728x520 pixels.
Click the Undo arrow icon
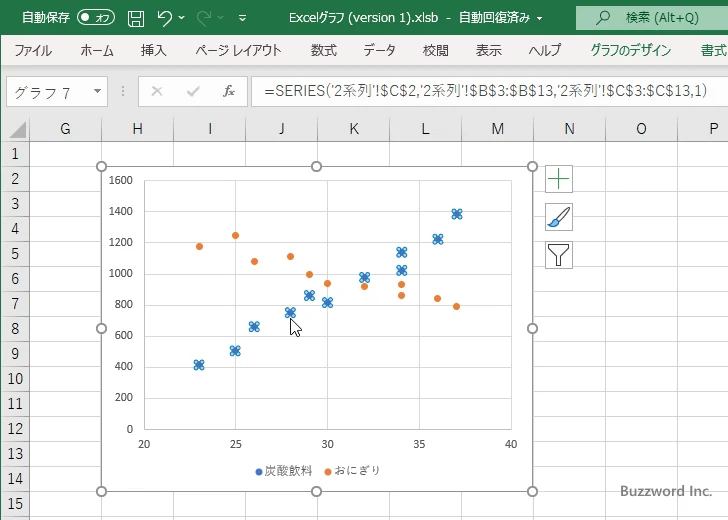(164, 18)
